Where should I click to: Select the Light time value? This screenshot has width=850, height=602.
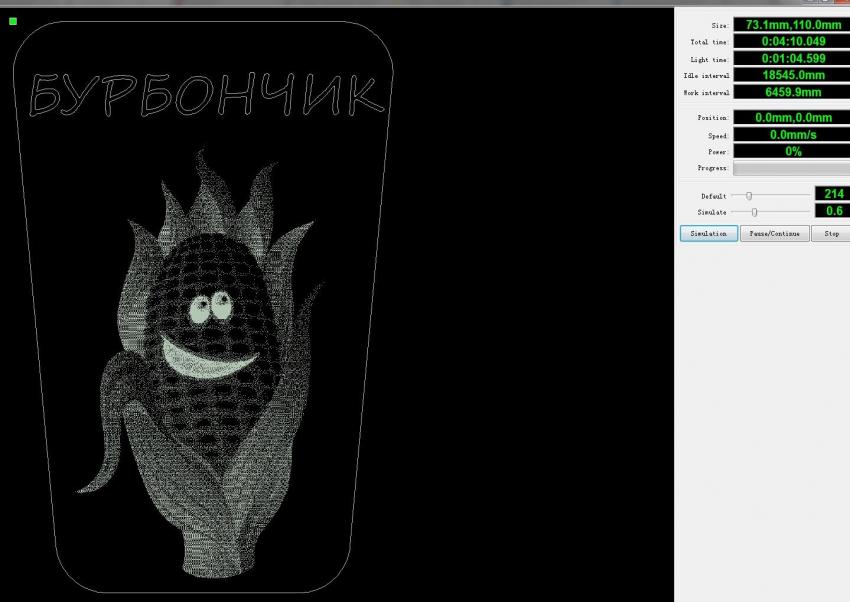(791, 59)
